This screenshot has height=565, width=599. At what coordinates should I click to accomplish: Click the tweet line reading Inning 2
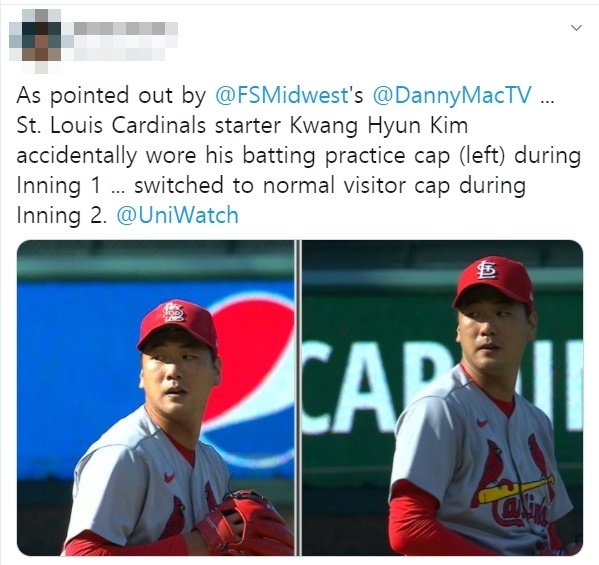tap(61, 215)
